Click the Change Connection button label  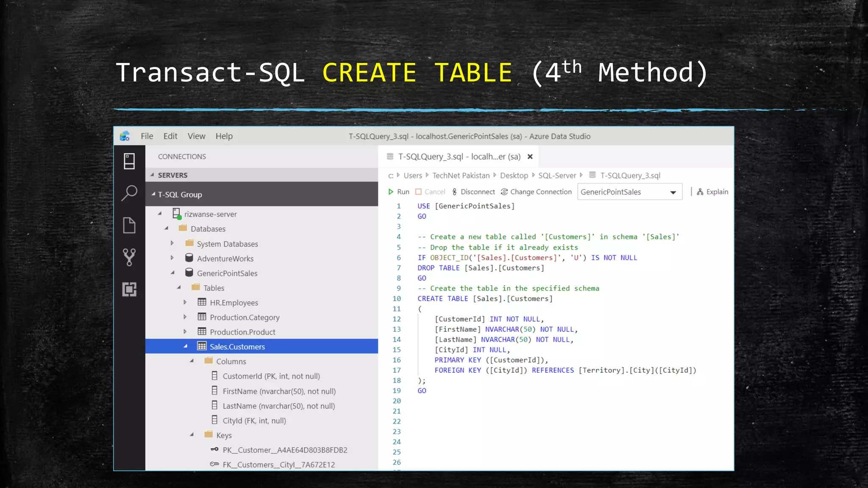pos(541,192)
